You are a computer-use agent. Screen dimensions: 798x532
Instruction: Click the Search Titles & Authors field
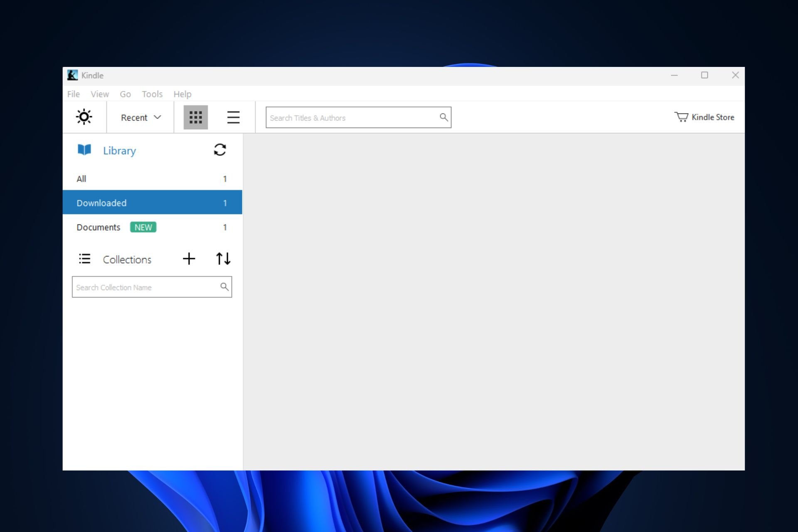pos(358,118)
